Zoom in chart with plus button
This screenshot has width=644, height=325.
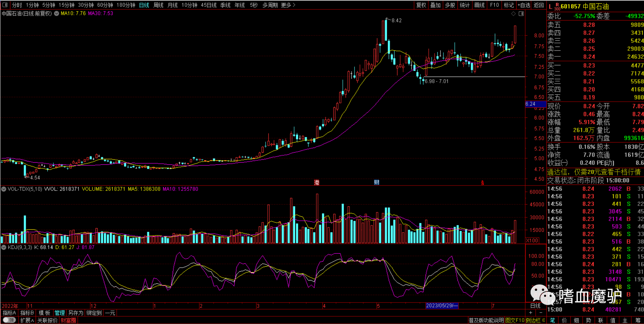[x=530, y=313]
